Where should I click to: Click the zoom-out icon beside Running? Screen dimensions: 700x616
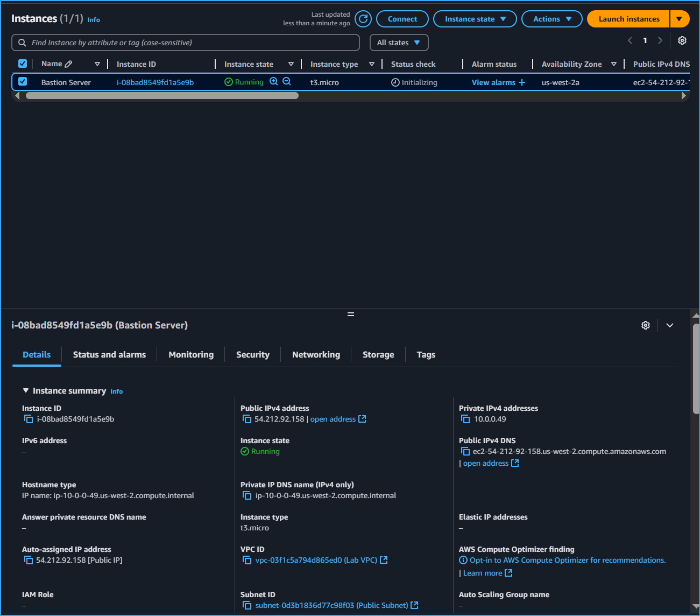tap(287, 82)
